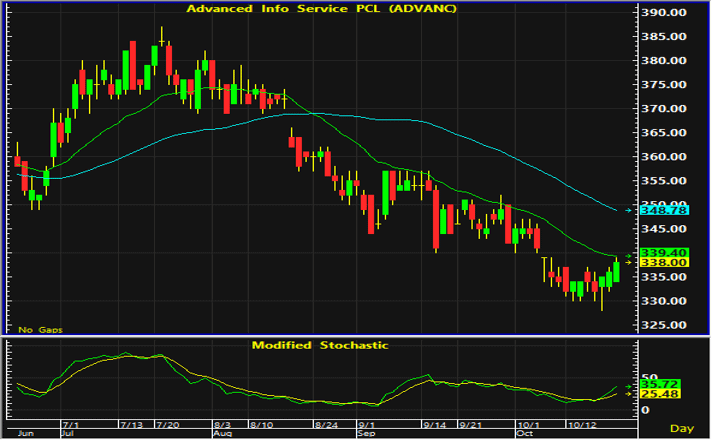Click the 339.40 green moving average value label
Viewport: 712px width, 440px height.
pos(664,252)
